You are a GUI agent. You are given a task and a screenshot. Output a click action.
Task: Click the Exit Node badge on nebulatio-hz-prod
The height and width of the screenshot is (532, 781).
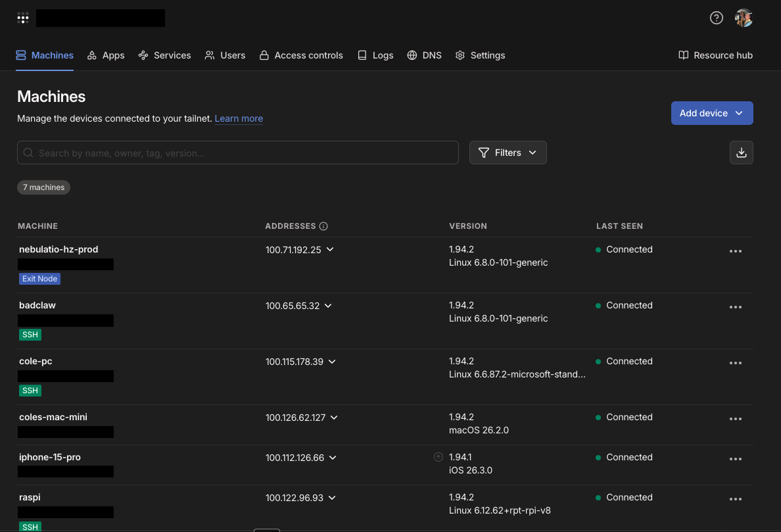click(x=39, y=278)
